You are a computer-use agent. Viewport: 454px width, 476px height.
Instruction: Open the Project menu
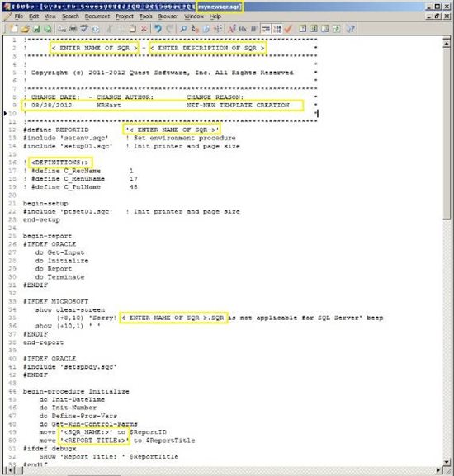[x=125, y=16]
